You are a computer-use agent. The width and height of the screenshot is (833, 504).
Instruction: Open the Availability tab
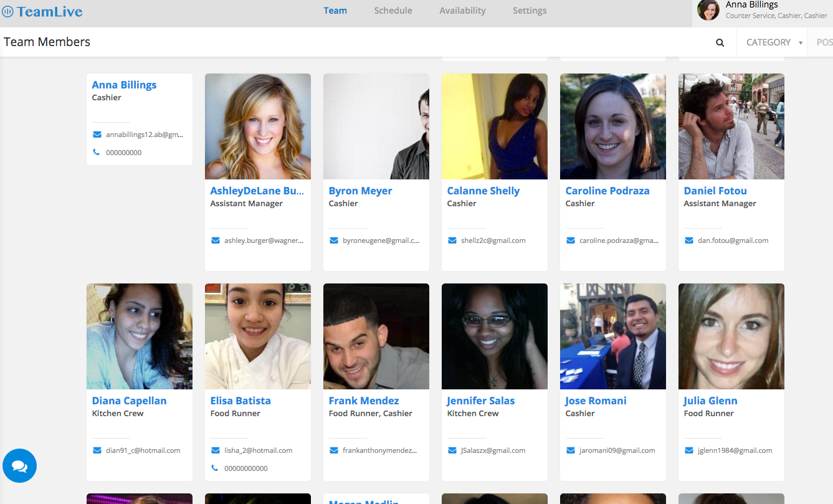462,11
